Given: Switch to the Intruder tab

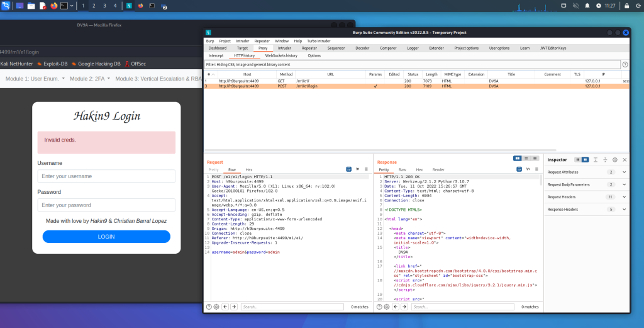Looking at the screenshot, I should click(x=284, y=48).
